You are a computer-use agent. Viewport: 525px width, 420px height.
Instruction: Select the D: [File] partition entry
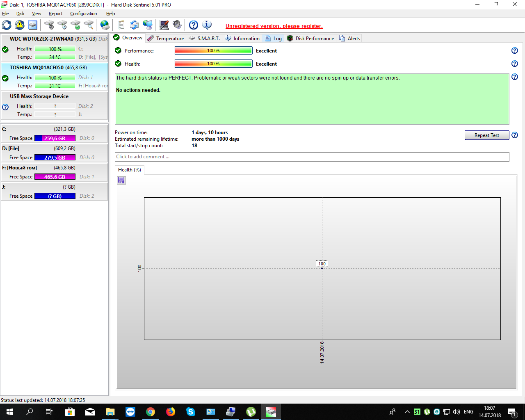click(55, 153)
